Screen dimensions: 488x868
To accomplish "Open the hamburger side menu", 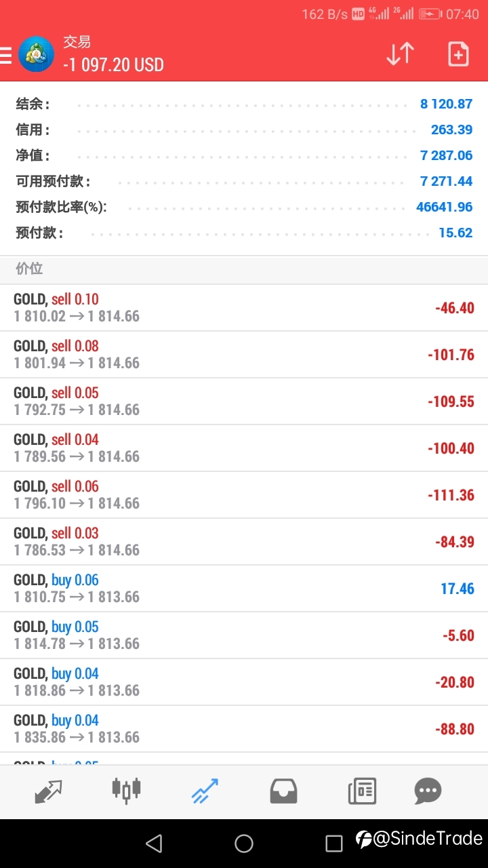I will [x=5, y=54].
